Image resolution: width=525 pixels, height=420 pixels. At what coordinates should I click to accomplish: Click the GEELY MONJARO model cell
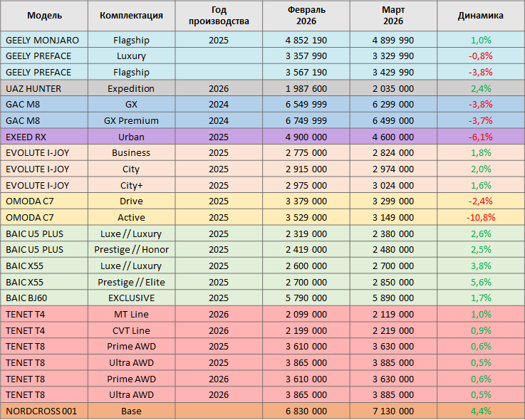click(43, 40)
